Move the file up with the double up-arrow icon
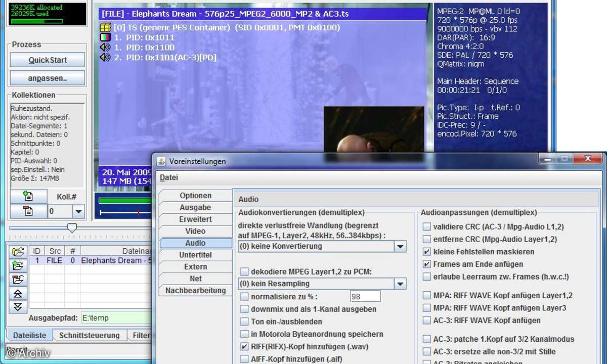 tap(18, 293)
